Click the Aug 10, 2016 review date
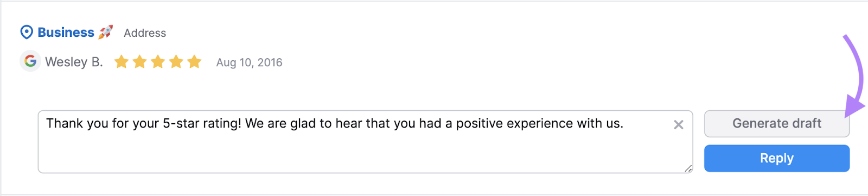868x196 pixels. 249,62
